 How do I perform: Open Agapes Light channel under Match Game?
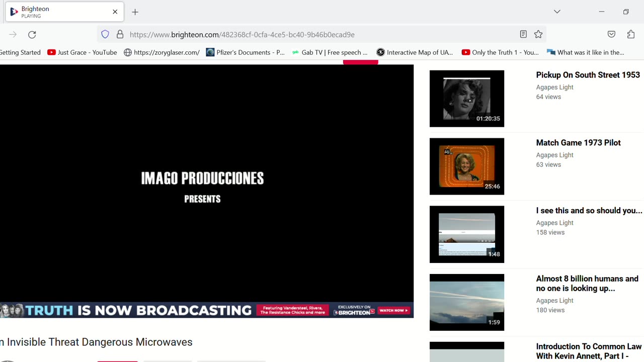point(554,155)
